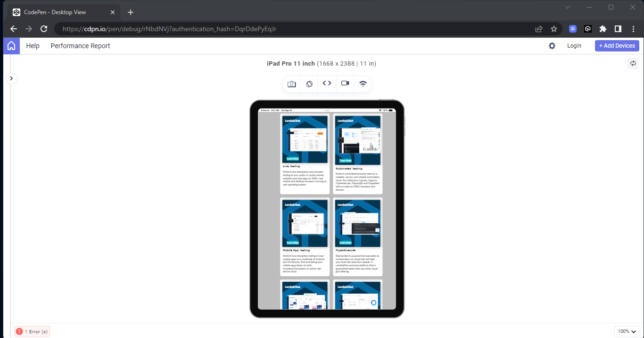Click the purple LambdaTest extension icon

pos(573,29)
